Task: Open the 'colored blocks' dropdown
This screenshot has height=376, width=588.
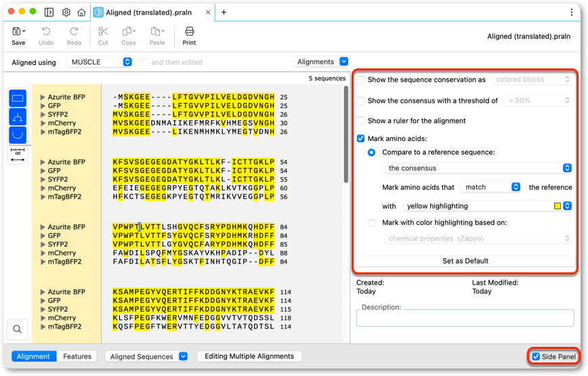Action: 532,79
